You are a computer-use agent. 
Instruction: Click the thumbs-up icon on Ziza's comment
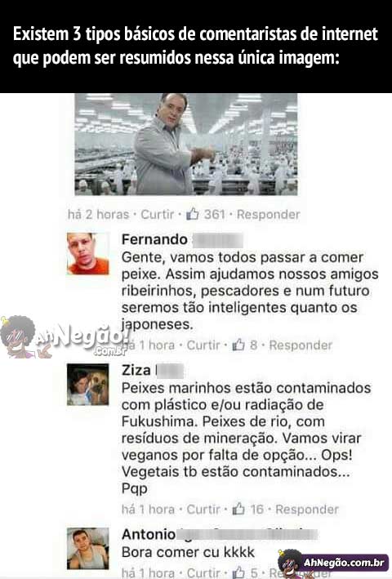point(238,509)
